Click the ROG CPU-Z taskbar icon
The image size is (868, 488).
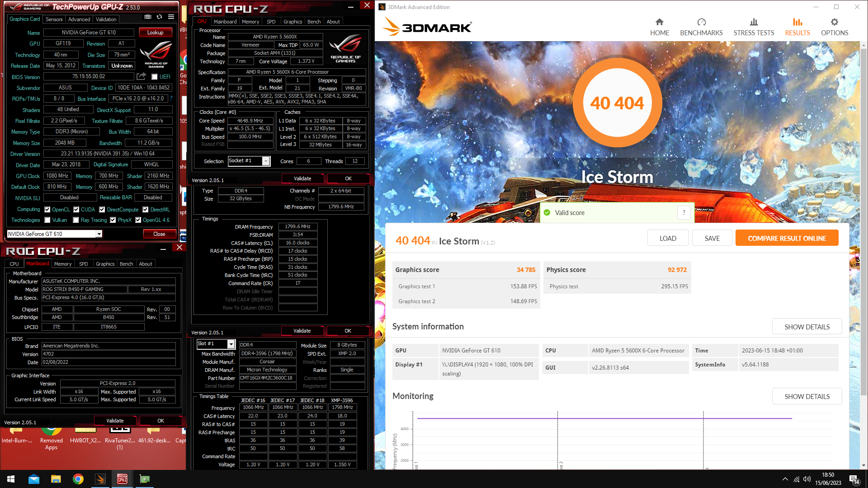pyautogui.click(x=123, y=479)
